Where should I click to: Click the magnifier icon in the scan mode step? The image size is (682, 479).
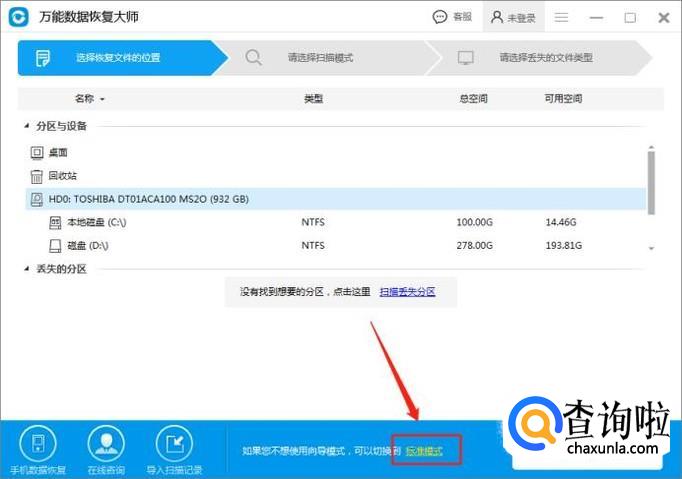point(254,58)
